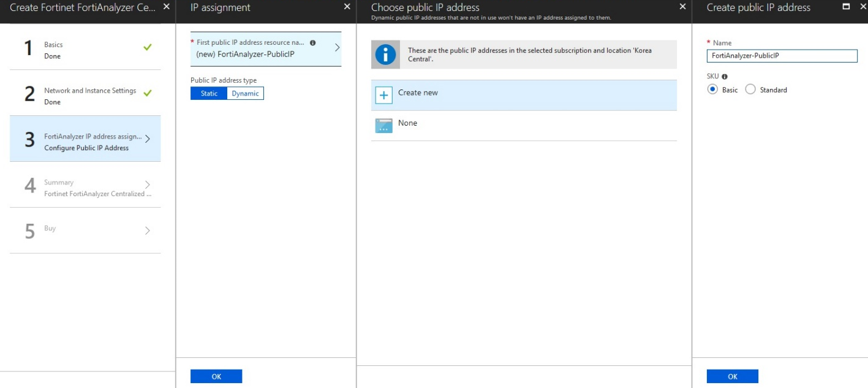Select the Standard SKU radio button
The height and width of the screenshot is (388, 868).
click(750, 89)
